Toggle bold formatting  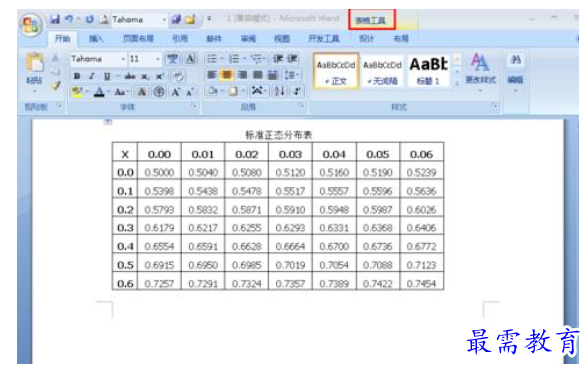pyautogui.click(x=77, y=76)
